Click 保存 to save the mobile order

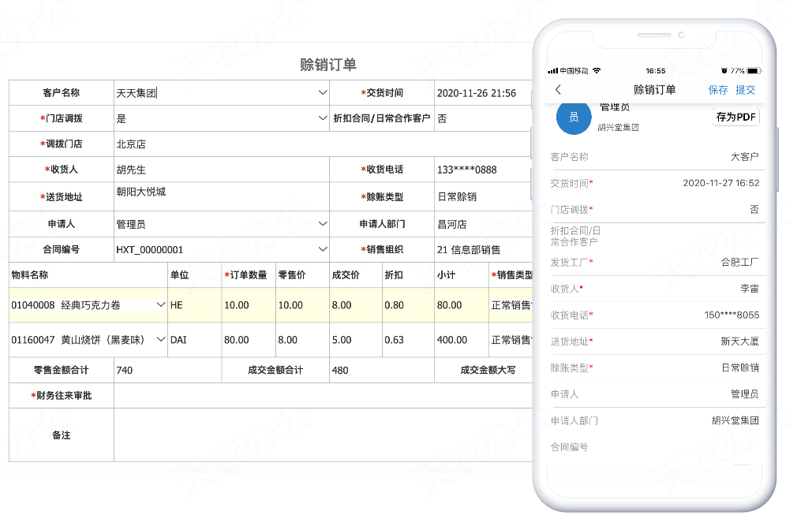[717, 89]
